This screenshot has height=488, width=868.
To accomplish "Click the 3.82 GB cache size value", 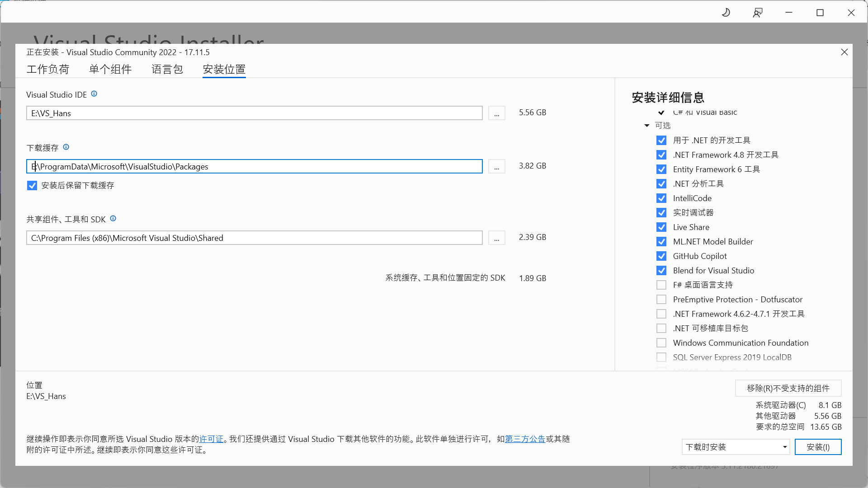I will pos(533,166).
